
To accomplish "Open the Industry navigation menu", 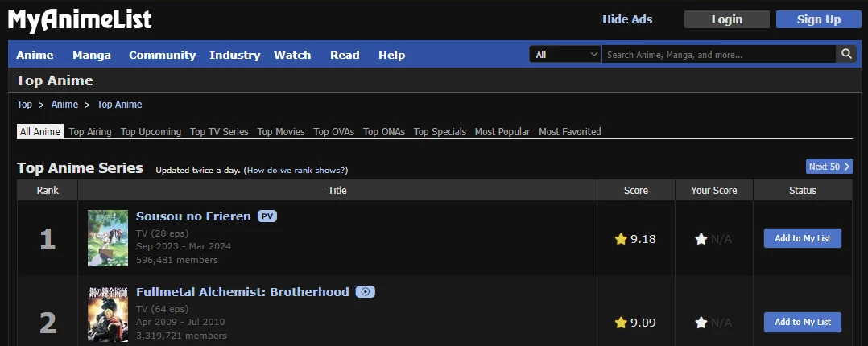I will pos(235,55).
